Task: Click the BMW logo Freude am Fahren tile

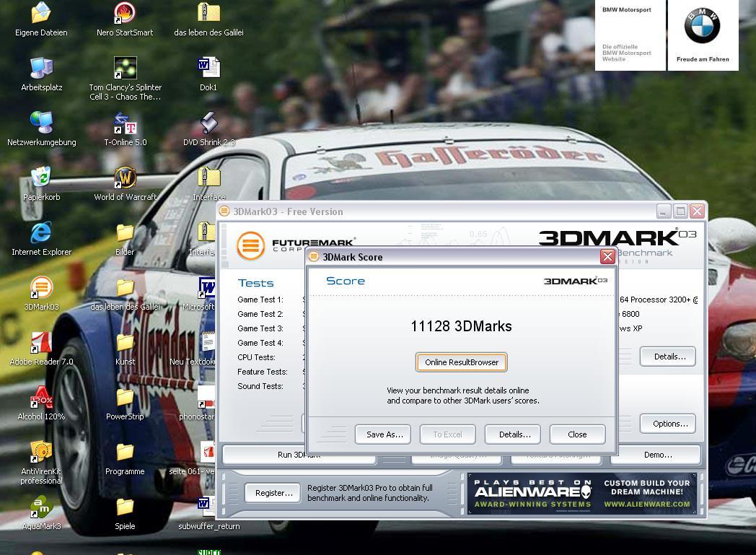Action: click(703, 35)
